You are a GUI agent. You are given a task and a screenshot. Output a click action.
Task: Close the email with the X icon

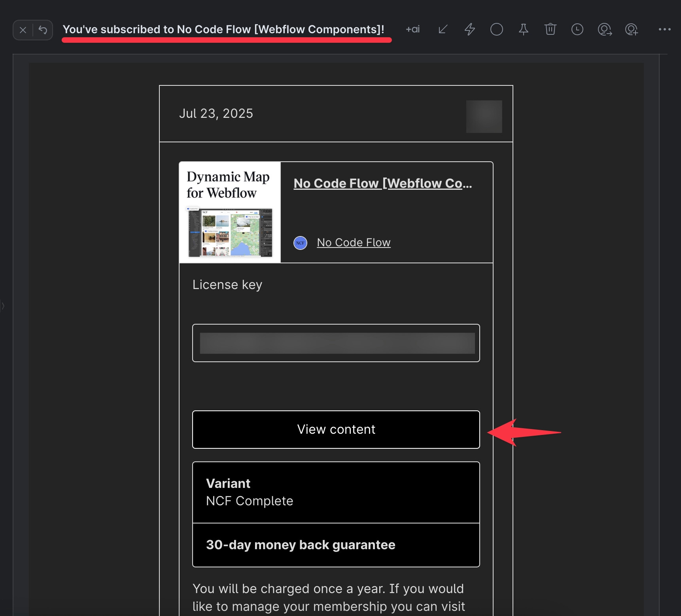pos(23,30)
